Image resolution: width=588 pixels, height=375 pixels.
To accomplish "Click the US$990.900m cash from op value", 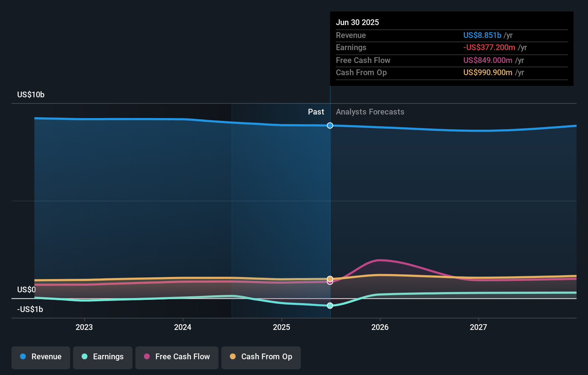I will [488, 73].
